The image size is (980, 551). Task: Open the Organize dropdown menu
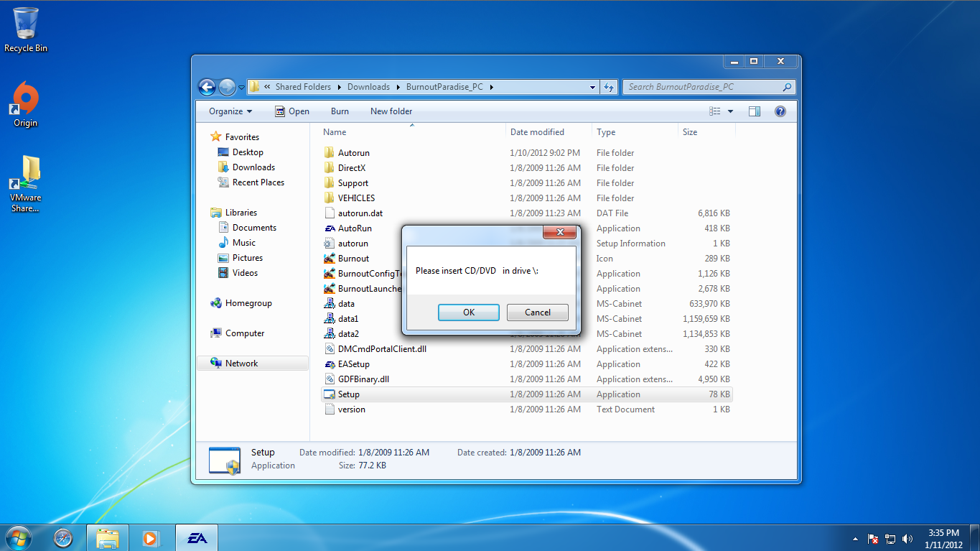[230, 111]
